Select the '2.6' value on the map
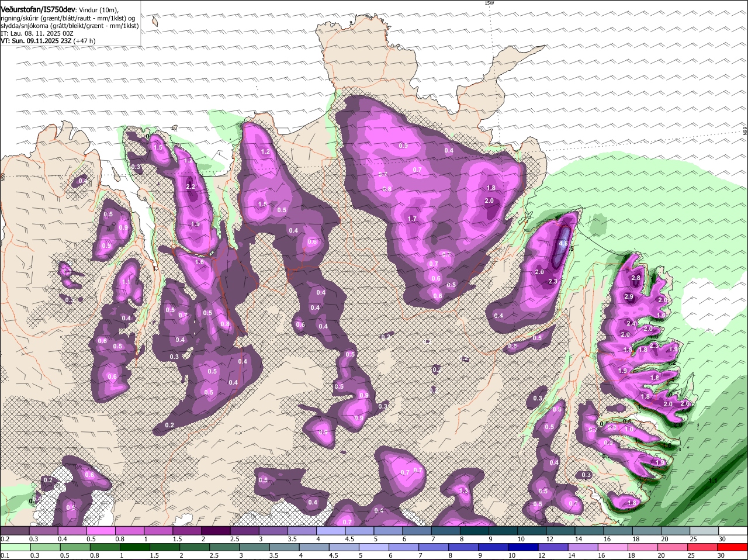The image size is (748, 560). tap(685, 403)
